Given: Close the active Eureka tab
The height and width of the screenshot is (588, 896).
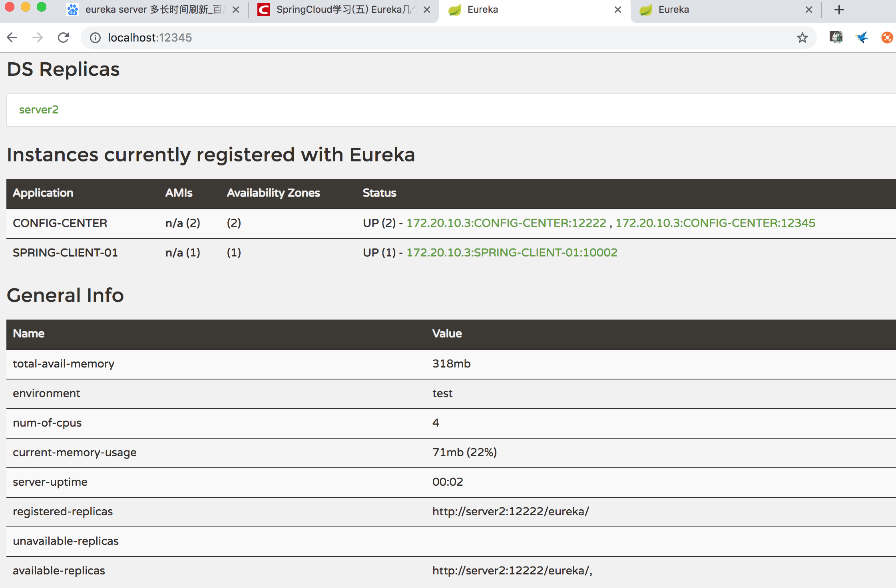Looking at the screenshot, I should [618, 10].
